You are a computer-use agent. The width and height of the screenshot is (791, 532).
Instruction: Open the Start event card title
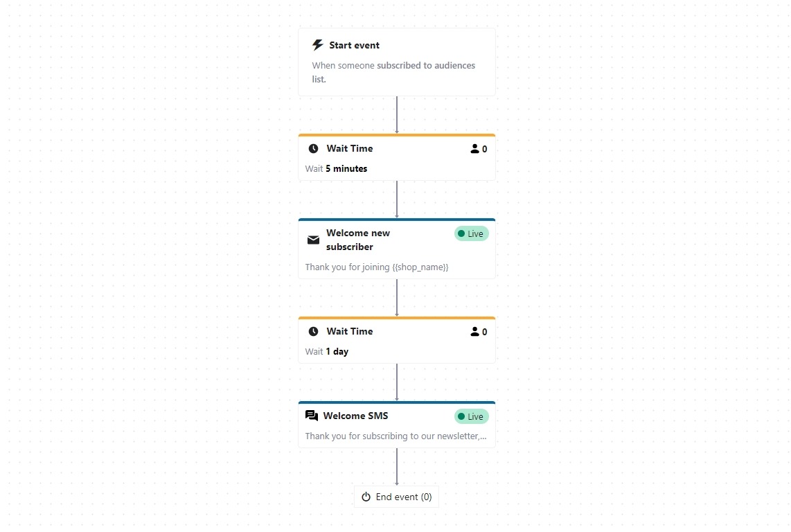pos(354,45)
